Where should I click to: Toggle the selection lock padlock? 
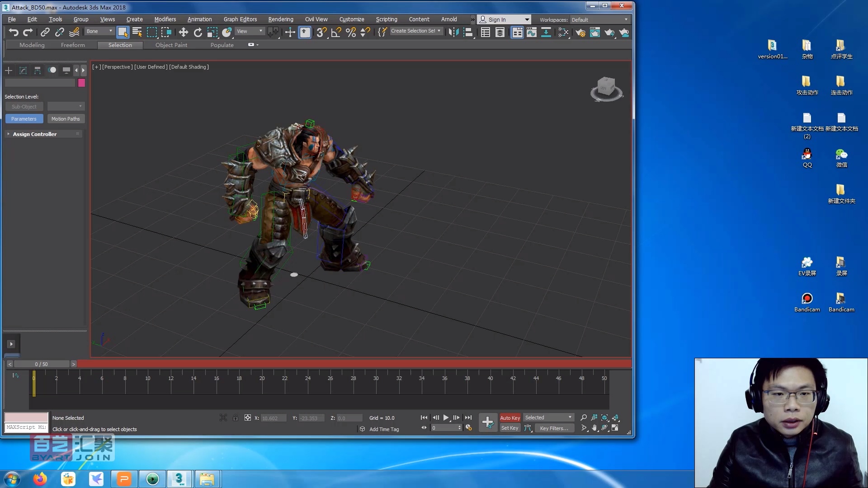click(236, 418)
